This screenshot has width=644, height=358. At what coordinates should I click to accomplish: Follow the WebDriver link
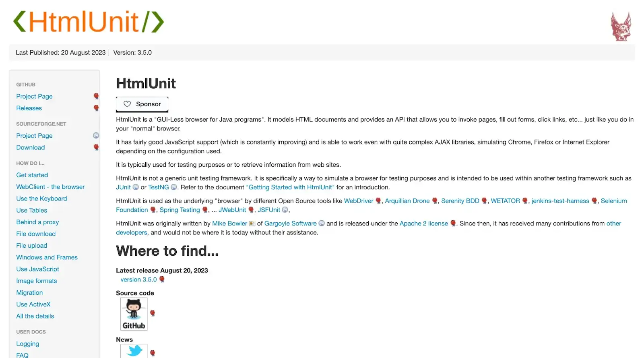tap(359, 201)
